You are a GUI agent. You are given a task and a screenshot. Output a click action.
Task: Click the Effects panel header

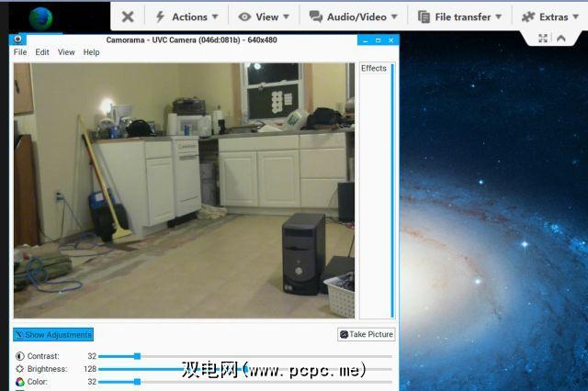(x=374, y=68)
